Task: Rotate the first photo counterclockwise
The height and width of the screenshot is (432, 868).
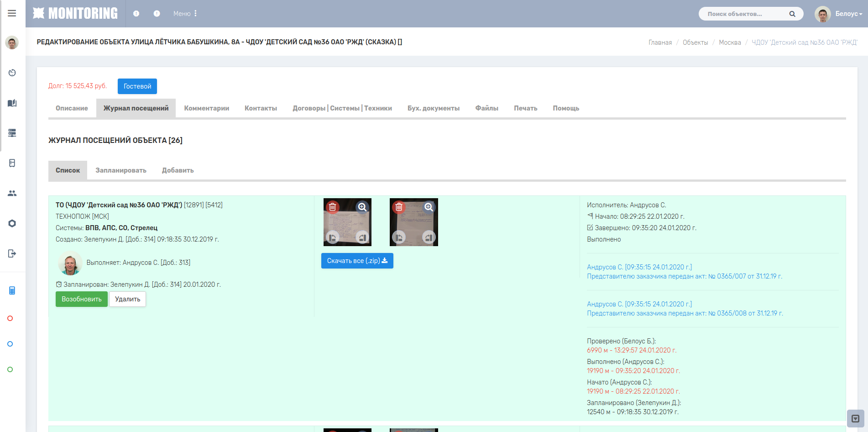Action: click(333, 237)
